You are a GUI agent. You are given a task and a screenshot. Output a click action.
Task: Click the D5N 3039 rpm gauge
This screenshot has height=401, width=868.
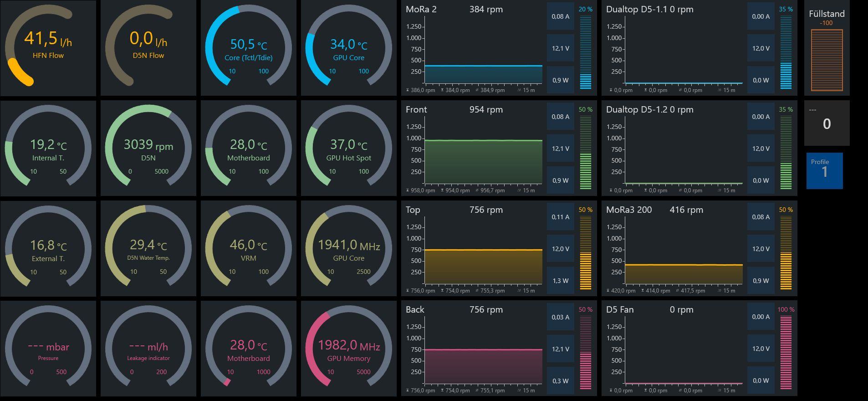pyautogui.click(x=148, y=148)
